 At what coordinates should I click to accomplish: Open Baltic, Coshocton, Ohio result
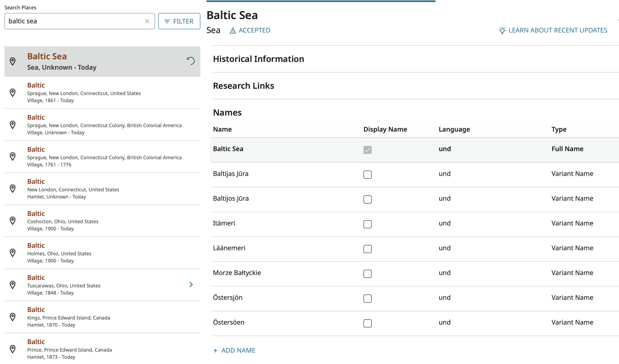102,221
